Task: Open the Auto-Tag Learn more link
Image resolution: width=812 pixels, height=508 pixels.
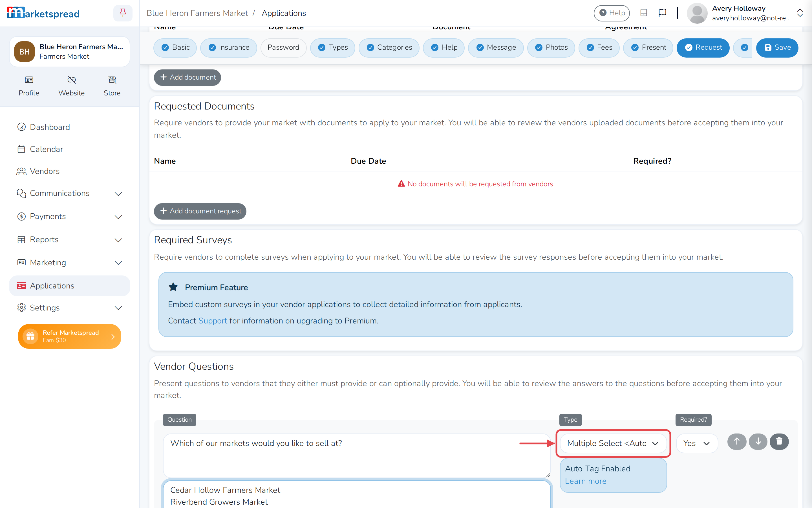Action: pyautogui.click(x=586, y=481)
